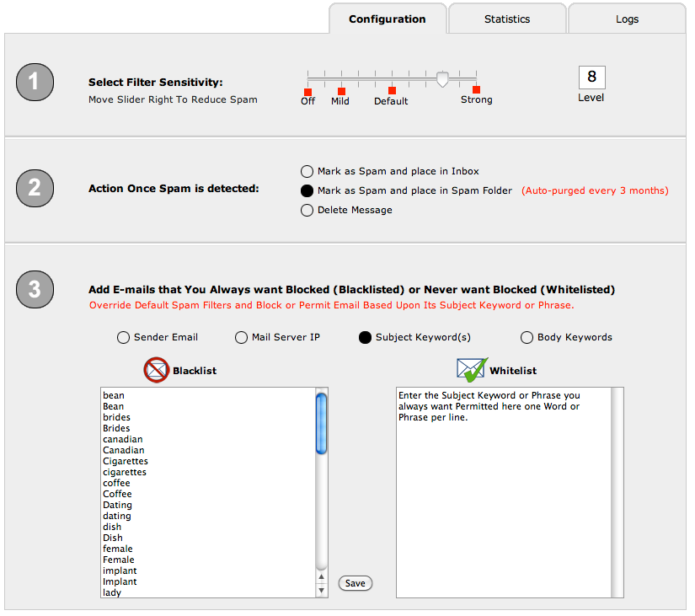
Task: Click the red Strong sensitivity marker
Action: tap(476, 89)
